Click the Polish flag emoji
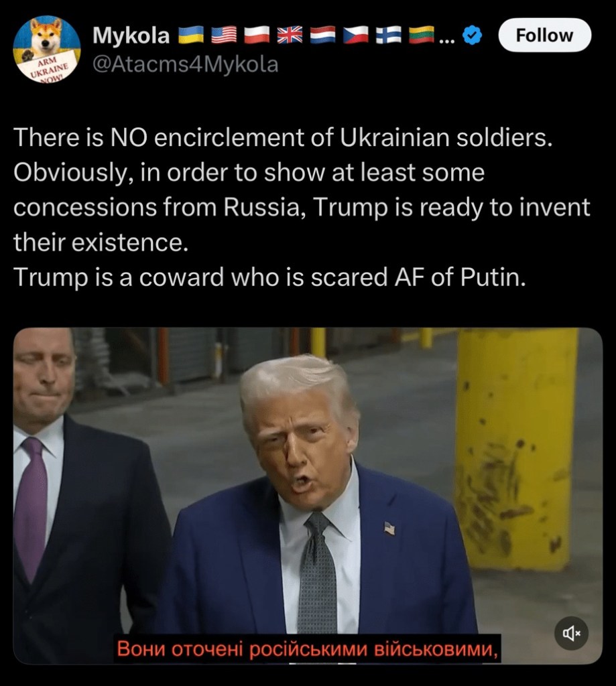This screenshot has width=616, height=686. pyautogui.click(x=257, y=35)
